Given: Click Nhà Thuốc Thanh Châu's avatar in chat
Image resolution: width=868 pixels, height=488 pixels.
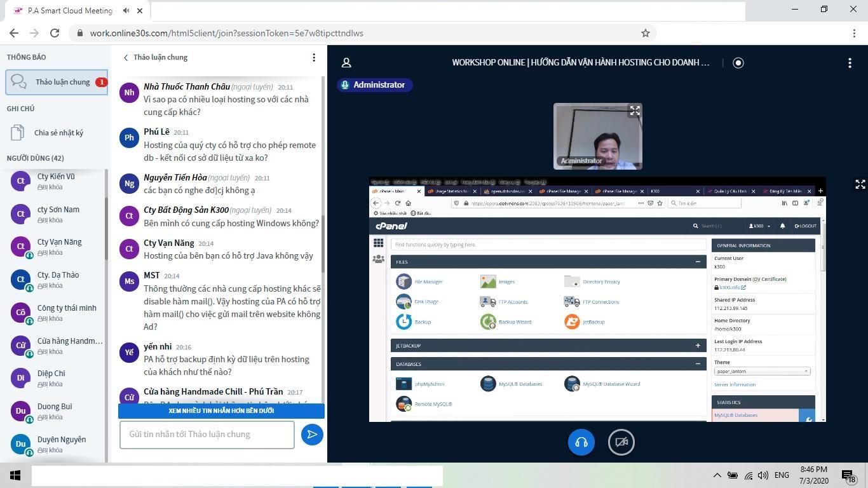Looking at the screenshot, I should [x=129, y=92].
